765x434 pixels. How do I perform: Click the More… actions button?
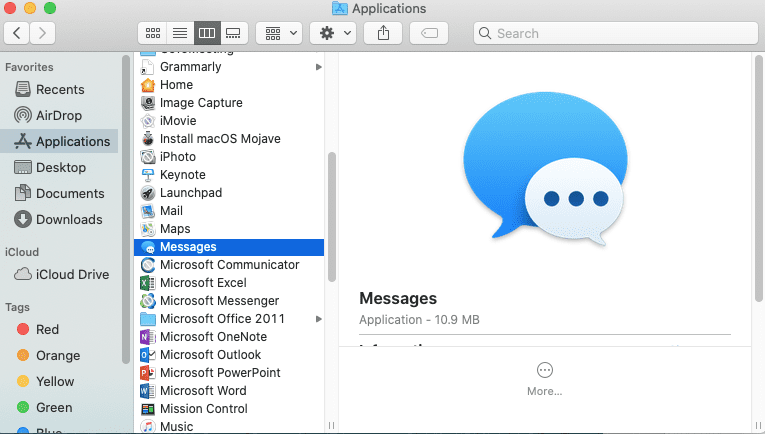pos(544,379)
